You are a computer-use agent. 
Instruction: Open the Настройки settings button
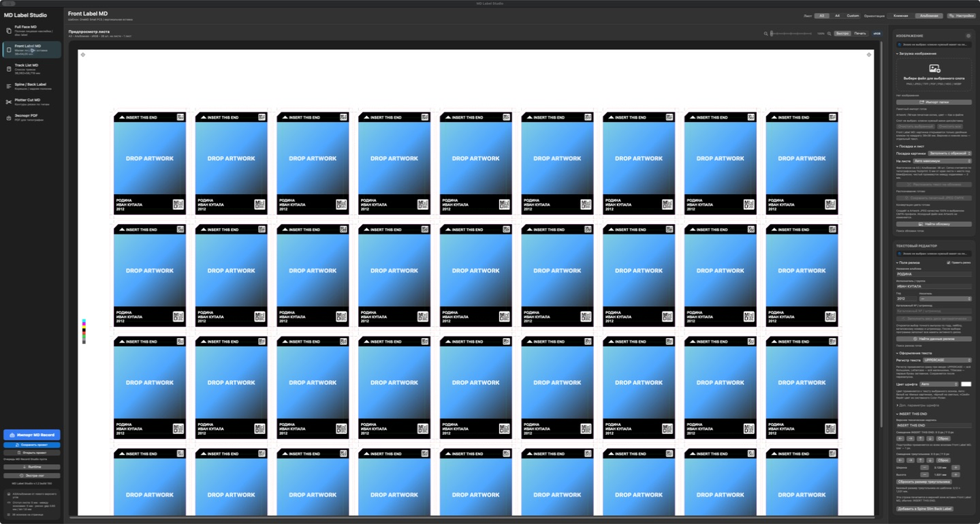(962, 16)
